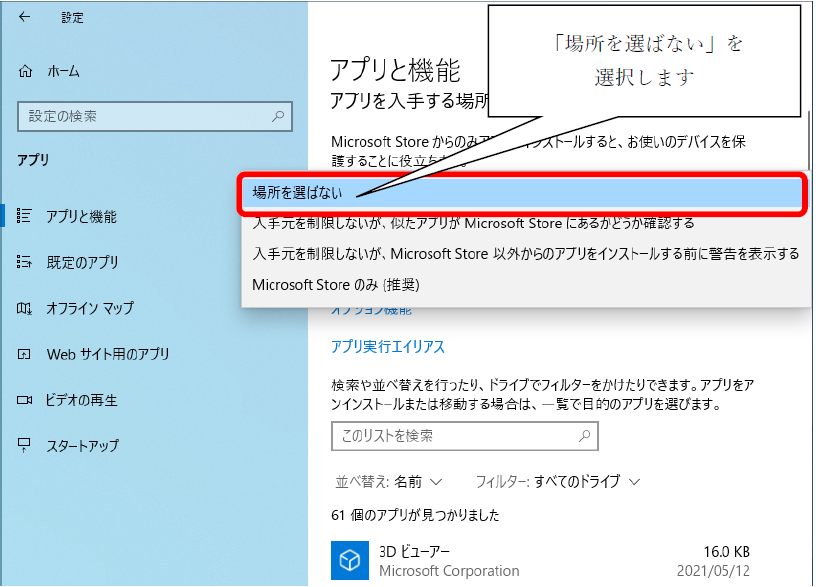Click the ビデオの再生 sidebar icon
The width and height of the screenshot is (816, 587).
pyautogui.click(x=26, y=400)
